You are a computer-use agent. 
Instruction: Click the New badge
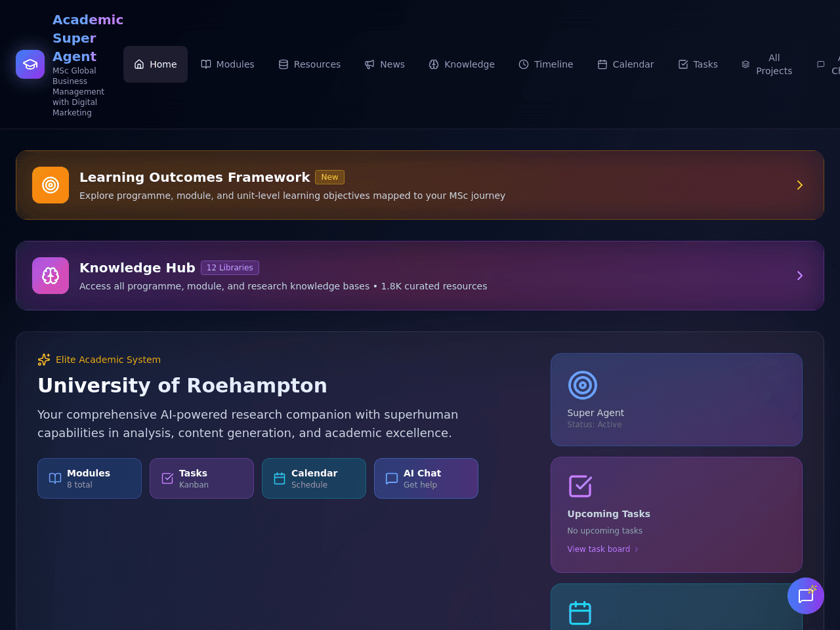(x=329, y=177)
